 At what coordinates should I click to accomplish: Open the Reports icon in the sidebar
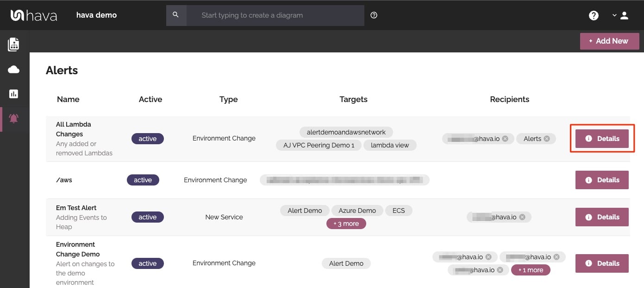pyautogui.click(x=13, y=94)
